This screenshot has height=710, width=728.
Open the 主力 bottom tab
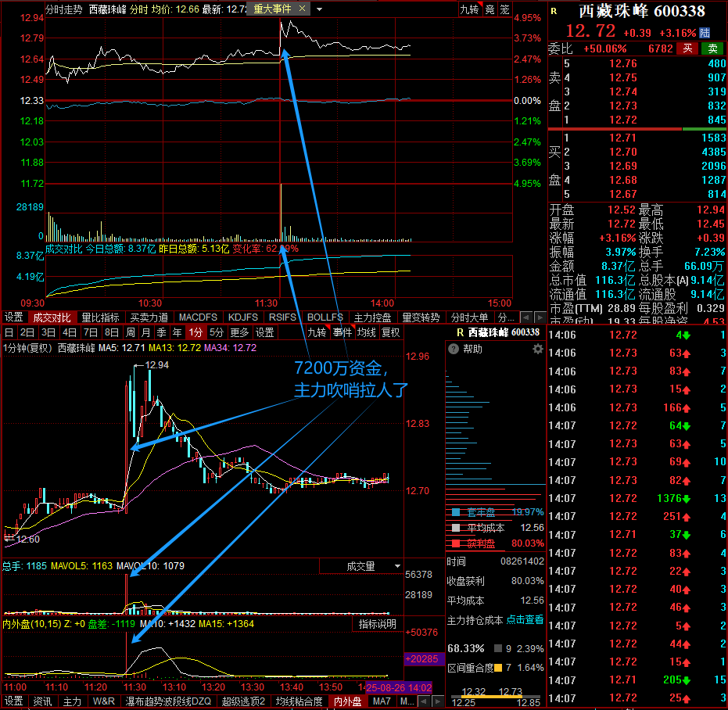coord(72,701)
